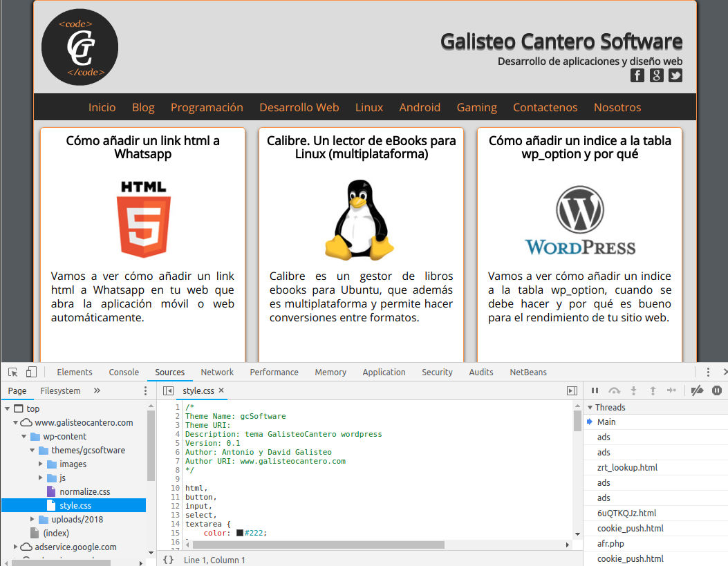Activate the inspect element picker icon
The width and height of the screenshot is (728, 566).
(13, 372)
